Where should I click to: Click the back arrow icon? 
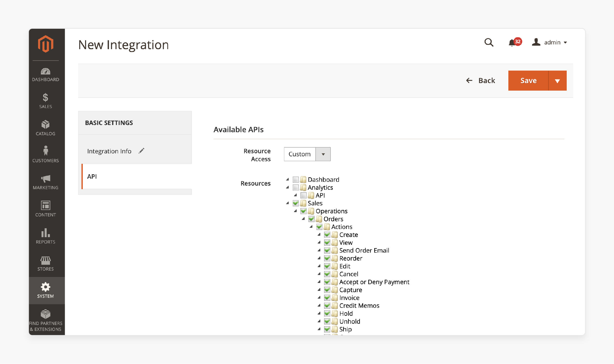point(469,81)
